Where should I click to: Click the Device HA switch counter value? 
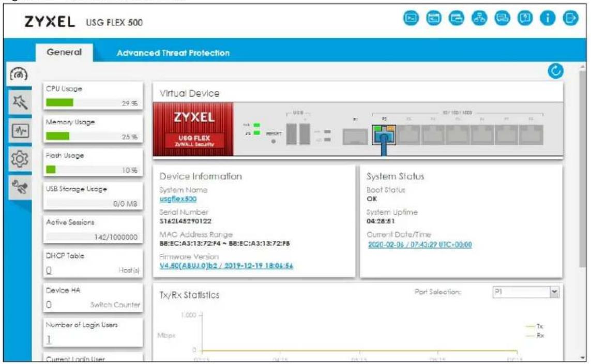tap(49, 305)
